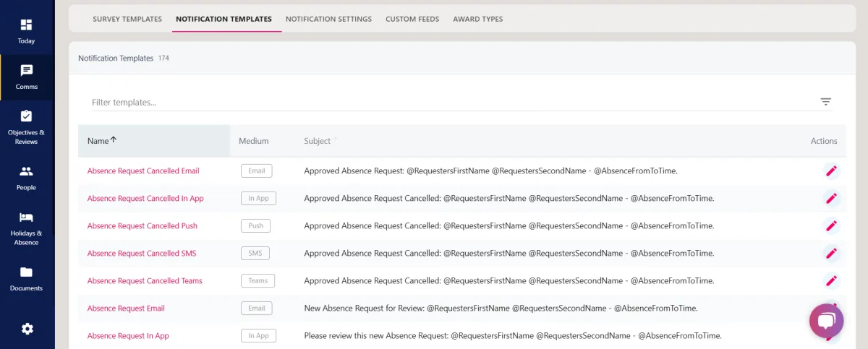Screen dimensions: 868x349
Task: Open the Comms section in sidebar
Action: click(x=26, y=77)
